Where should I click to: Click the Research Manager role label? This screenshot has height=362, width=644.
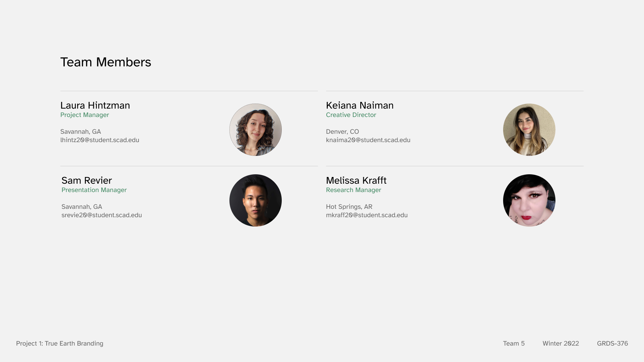(x=354, y=190)
